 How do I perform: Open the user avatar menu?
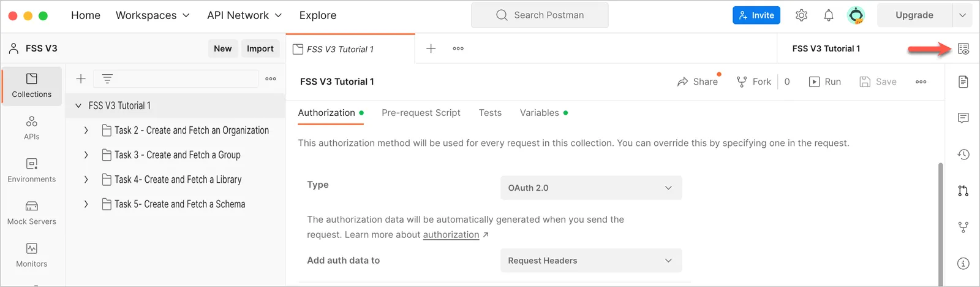[856, 15]
